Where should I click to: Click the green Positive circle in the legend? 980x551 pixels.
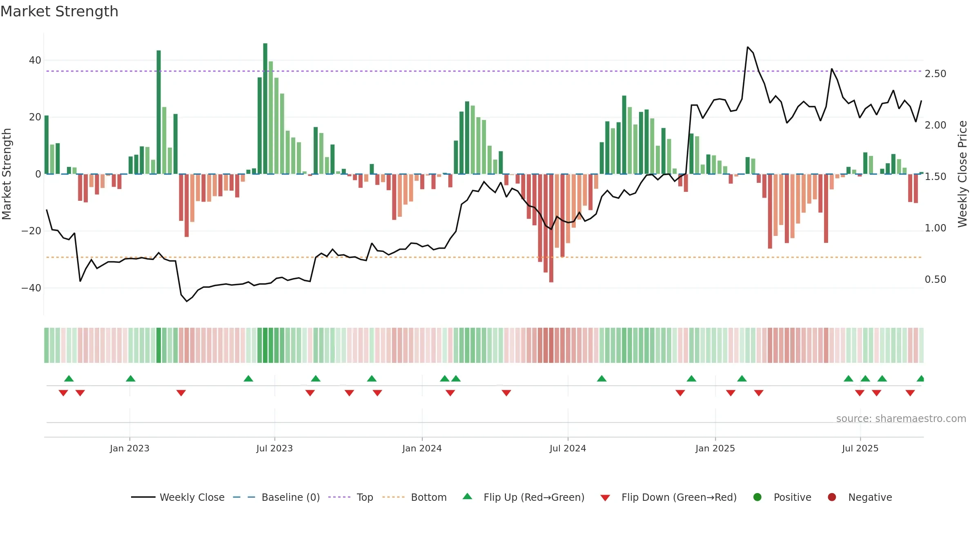pyautogui.click(x=757, y=497)
